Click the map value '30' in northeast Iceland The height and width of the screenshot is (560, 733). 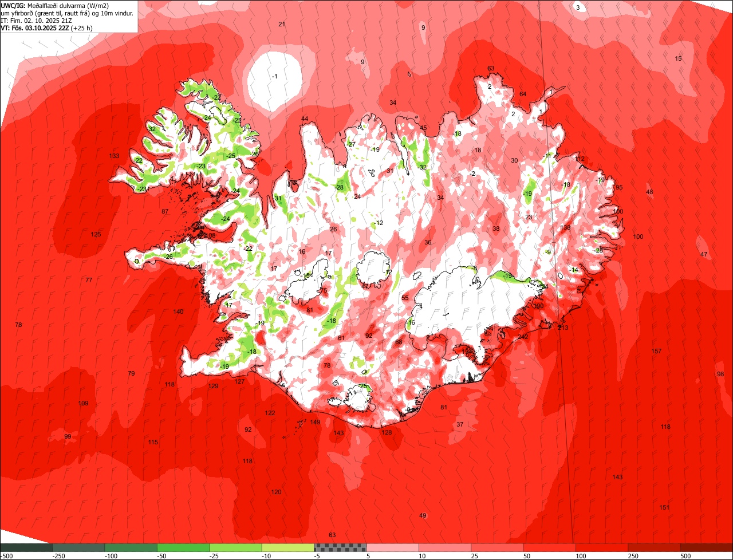pos(514,161)
